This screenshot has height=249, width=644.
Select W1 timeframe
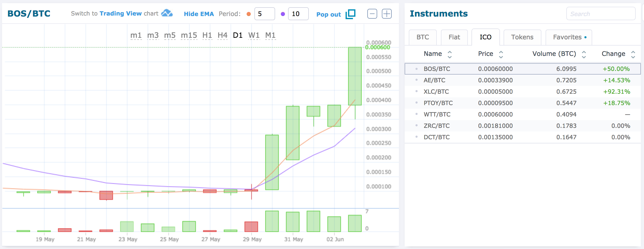pyautogui.click(x=254, y=35)
